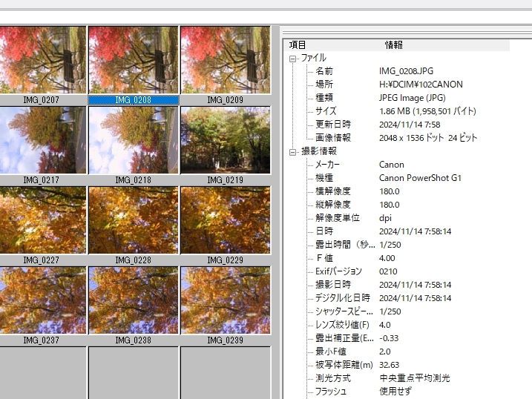532x399 pixels.
Task: Click the 2048 x 1536 image size value
Action: click(x=428, y=138)
